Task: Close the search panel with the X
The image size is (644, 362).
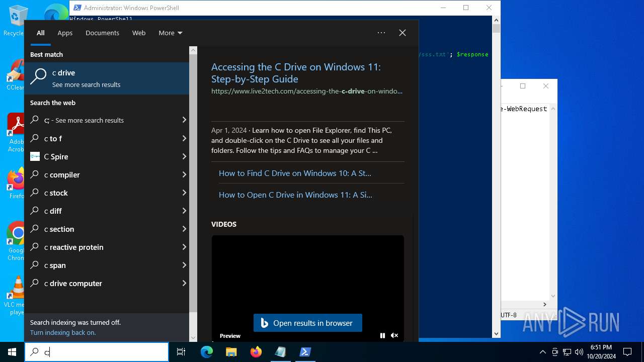Action: click(403, 33)
